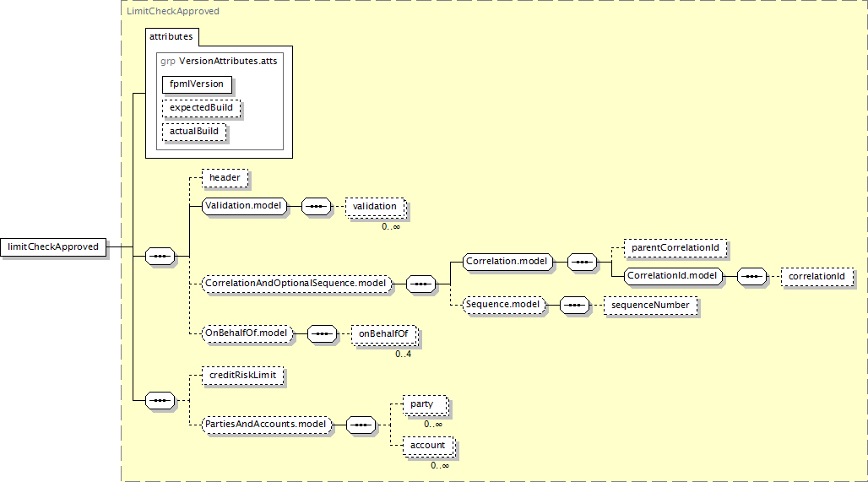Image resolution: width=868 pixels, height=482 pixels.
Task: Select the fpmlVersion attribute
Action: pos(197,84)
